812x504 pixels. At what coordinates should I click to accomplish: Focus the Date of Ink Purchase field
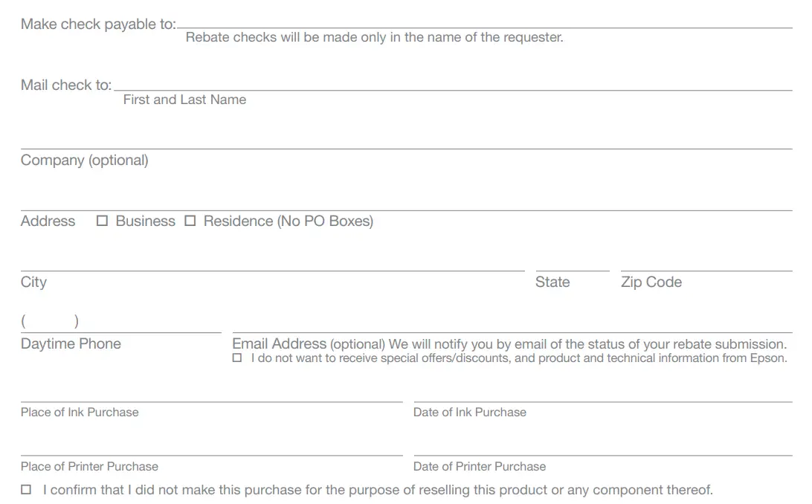click(603, 394)
